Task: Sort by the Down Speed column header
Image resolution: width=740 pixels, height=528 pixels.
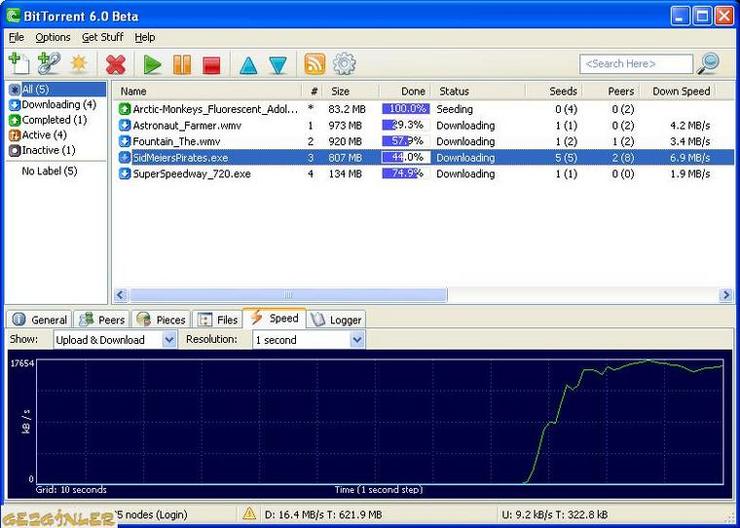Action: [x=679, y=91]
